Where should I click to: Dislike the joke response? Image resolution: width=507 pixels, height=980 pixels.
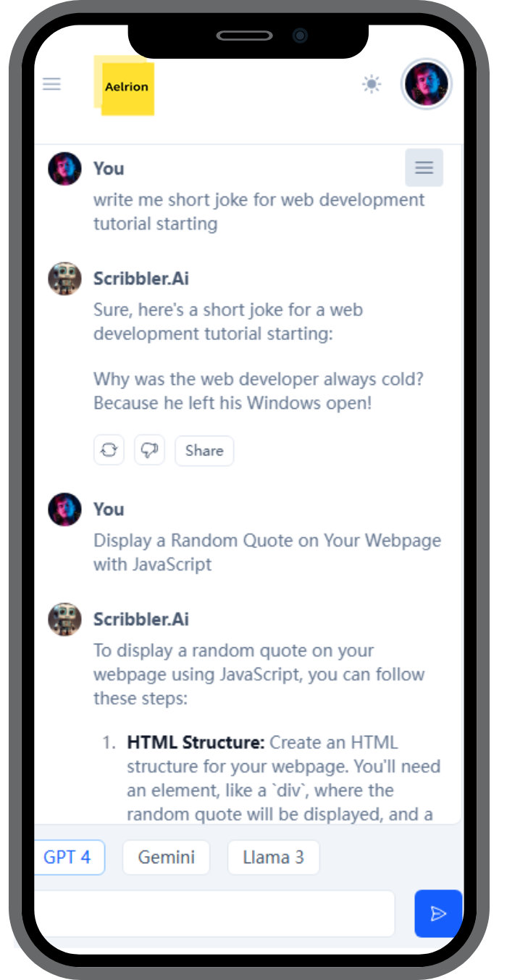pyautogui.click(x=150, y=450)
